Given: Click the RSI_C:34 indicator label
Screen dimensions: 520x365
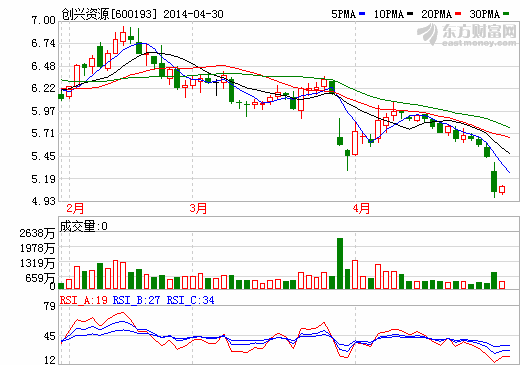Looking at the screenshot, I should (190, 300).
